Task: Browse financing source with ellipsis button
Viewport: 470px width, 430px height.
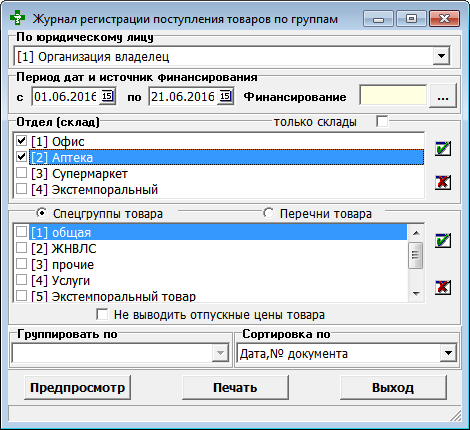Action: click(443, 96)
